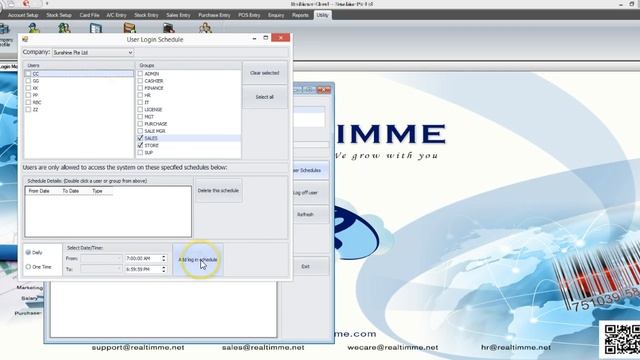
Task: Check the FINANCE group checkbox
Action: (140, 88)
